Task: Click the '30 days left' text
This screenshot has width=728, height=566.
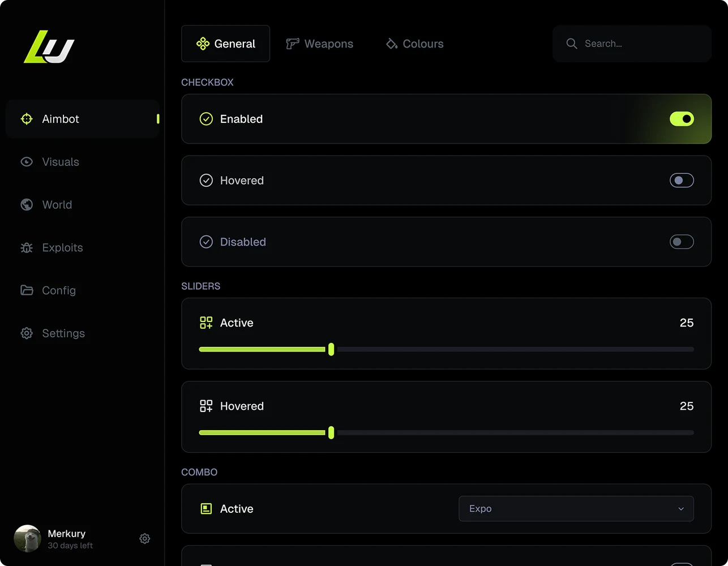Action: (x=70, y=546)
